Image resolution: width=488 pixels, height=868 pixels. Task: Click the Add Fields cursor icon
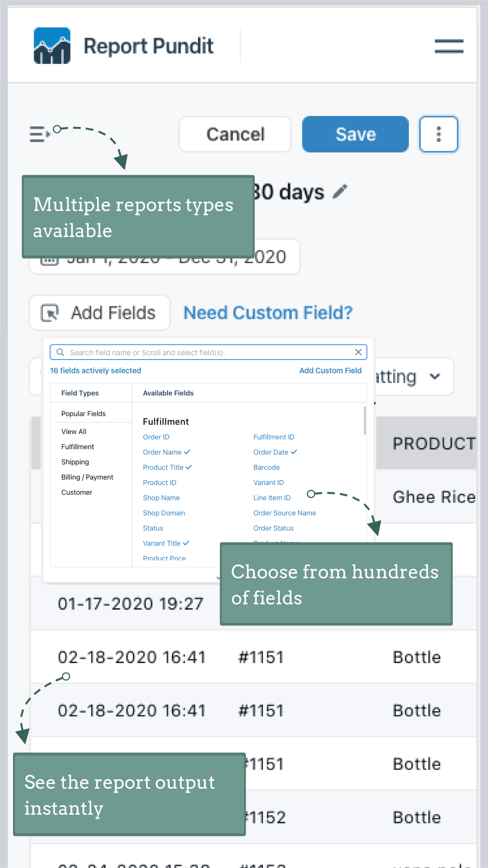click(x=50, y=313)
